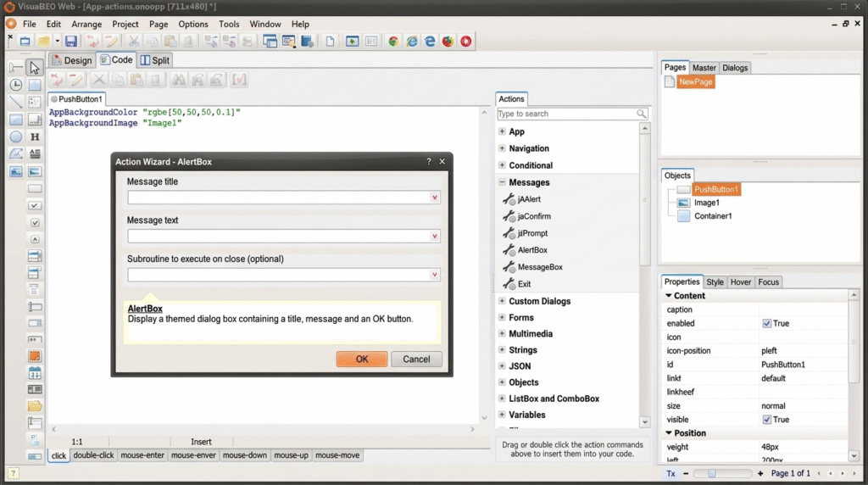The height and width of the screenshot is (485, 868).
Task: Expand the Custom Dialogs group
Action: coord(502,301)
